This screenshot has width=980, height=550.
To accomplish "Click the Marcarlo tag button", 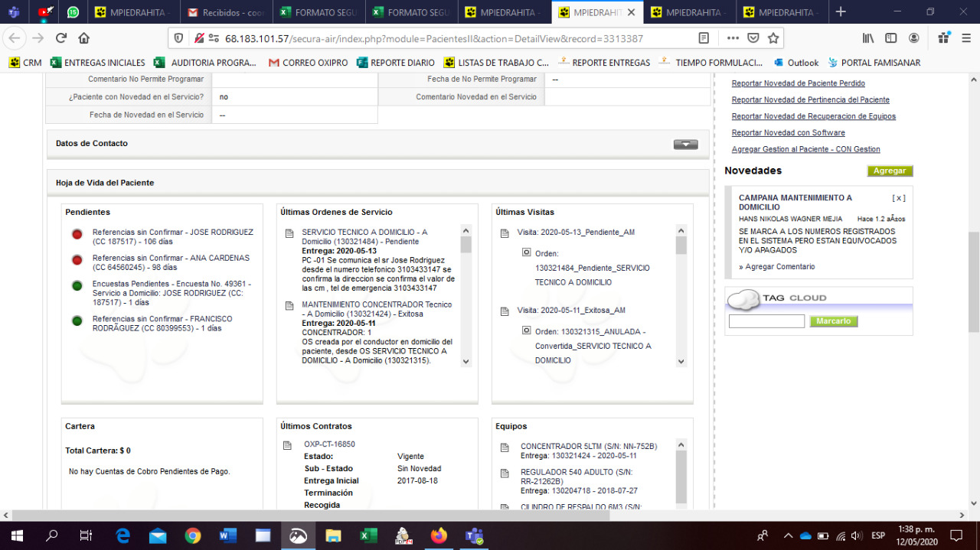I will [834, 321].
